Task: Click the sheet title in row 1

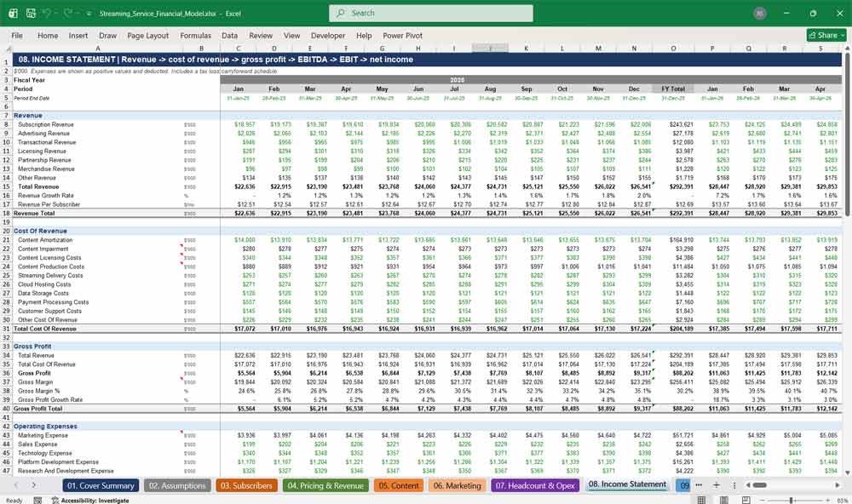Action: tap(216, 60)
